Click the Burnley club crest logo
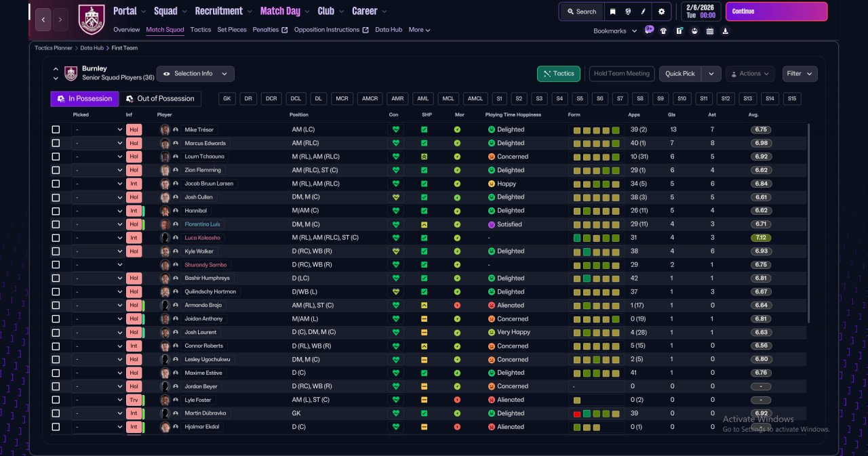The height and width of the screenshot is (456, 868). [x=91, y=19]
